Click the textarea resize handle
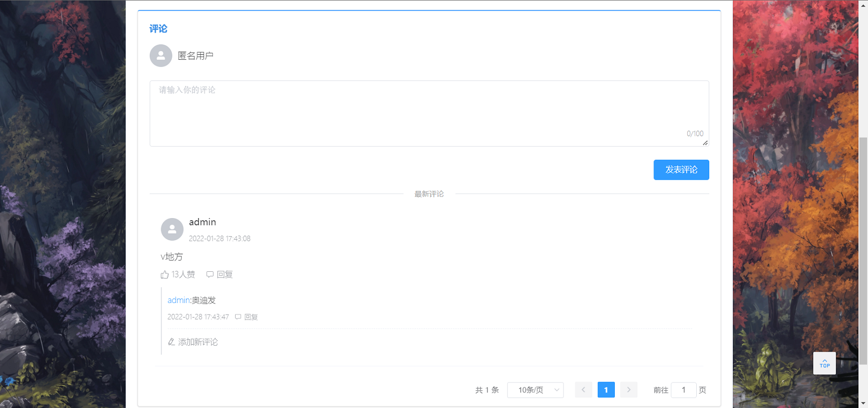Screen dimensions: 868x408 click(x=705, y=143)
